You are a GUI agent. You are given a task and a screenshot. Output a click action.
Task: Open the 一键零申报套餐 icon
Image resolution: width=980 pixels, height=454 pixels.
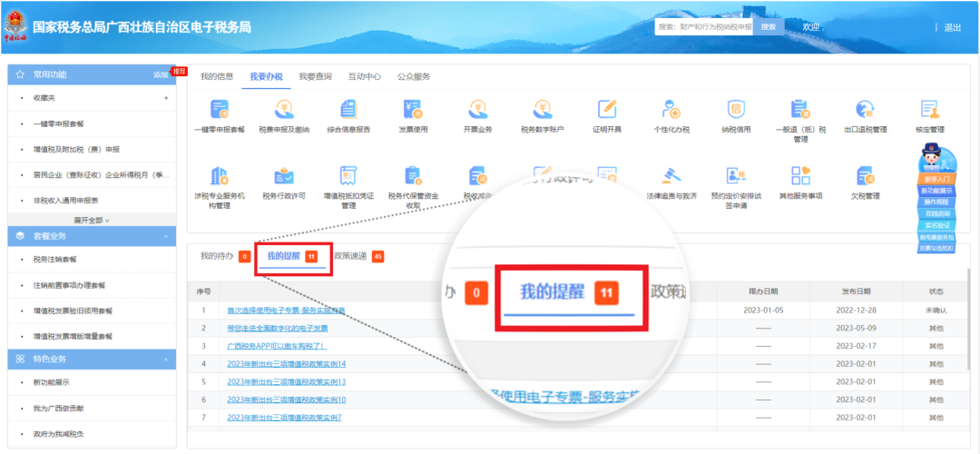(220, 111)
